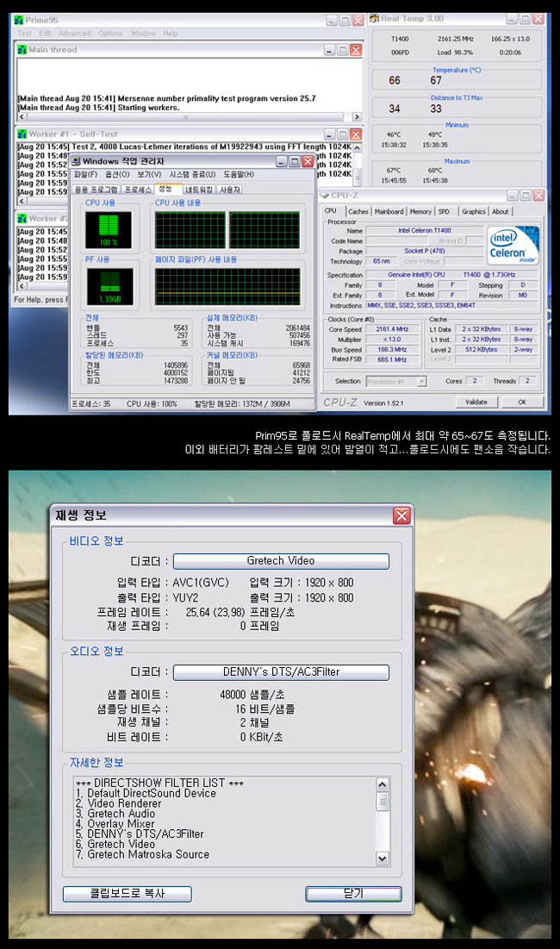
Task: Open 파일(F) menu in Task Manager
Action: [x=86, y=174]
